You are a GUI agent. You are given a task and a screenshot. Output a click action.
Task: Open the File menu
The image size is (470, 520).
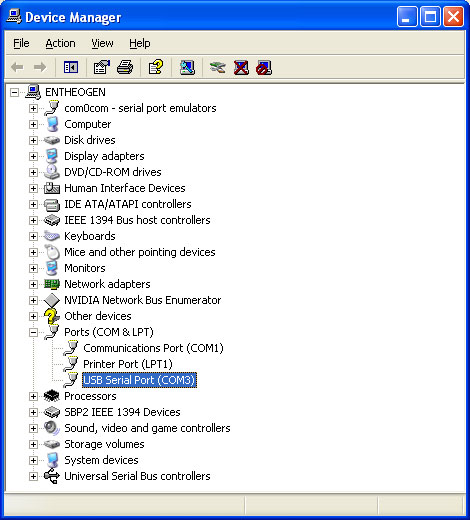(x=21, y=43)
